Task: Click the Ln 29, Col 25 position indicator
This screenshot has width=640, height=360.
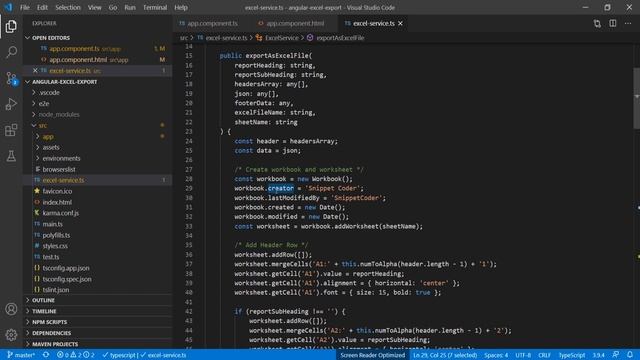Action: pyautogui.click(x=445, y=355)
